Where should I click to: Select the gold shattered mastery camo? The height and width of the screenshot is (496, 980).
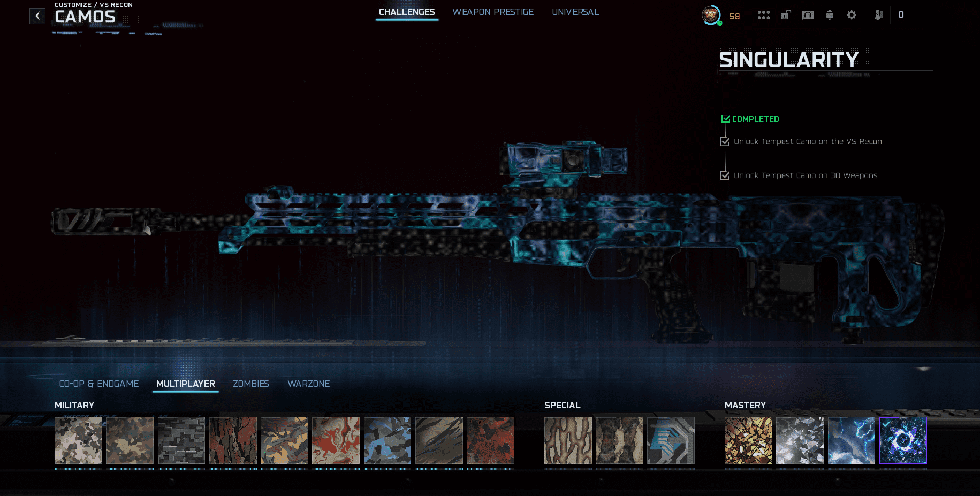coord(748,440)
